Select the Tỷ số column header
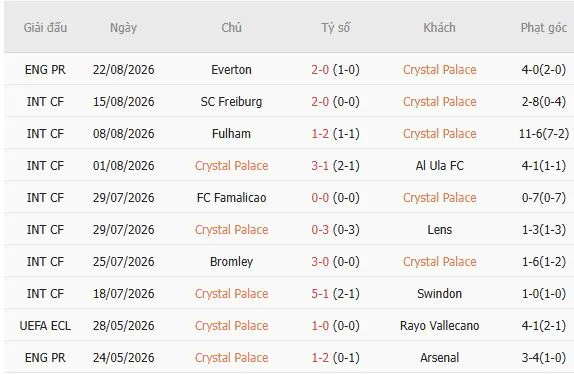The image size is (574, 374). pyautogui.click(x=336, y=27)
